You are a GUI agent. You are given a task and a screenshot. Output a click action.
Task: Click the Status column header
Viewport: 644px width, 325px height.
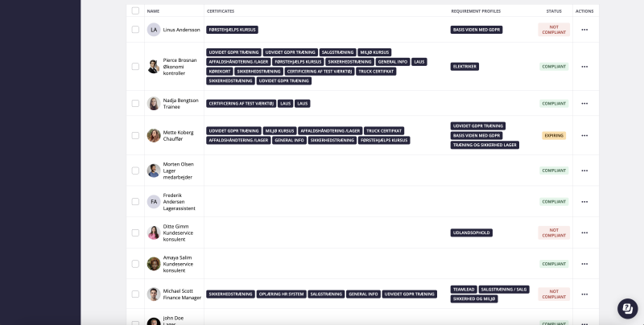554,11
